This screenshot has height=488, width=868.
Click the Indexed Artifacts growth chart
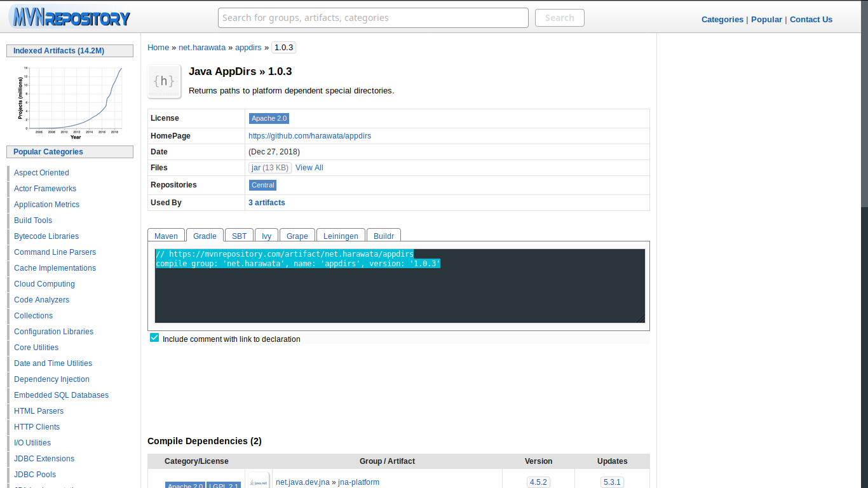pyautogui.click(x=70, y=102)
